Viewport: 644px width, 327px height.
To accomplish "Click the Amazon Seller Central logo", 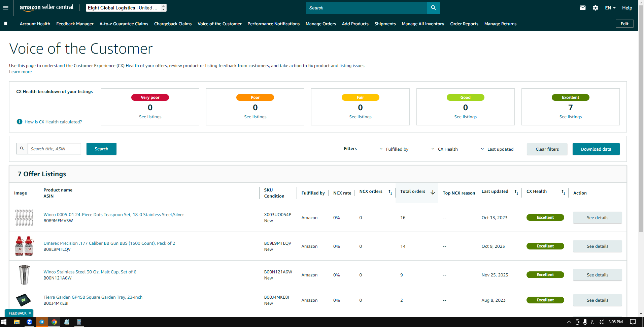I will 46,8.
